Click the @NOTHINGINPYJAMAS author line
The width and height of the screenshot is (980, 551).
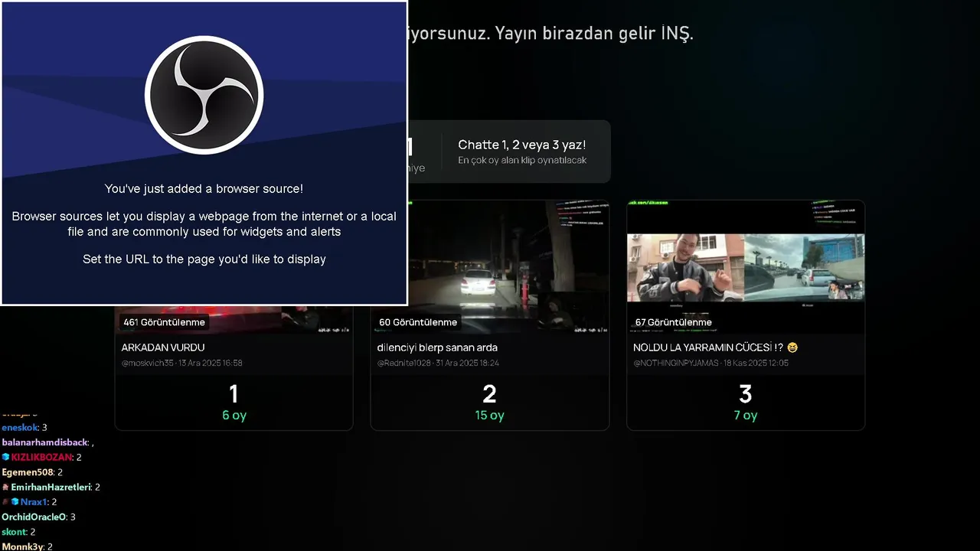tap(710, 363)
